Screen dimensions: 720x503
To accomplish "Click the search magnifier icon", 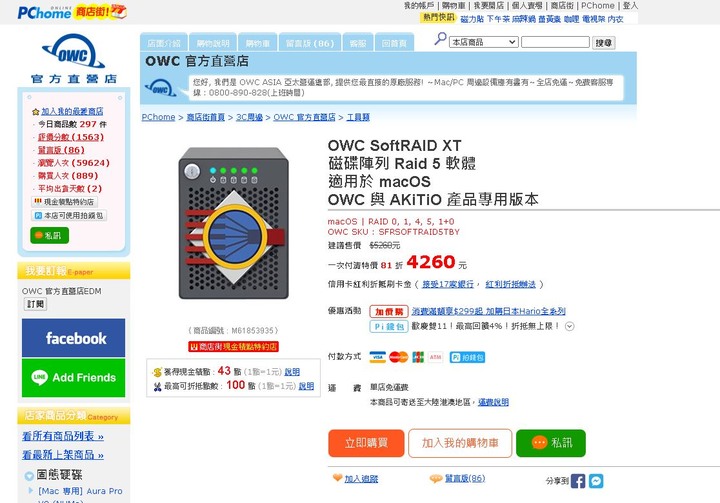I will [440, 39].
